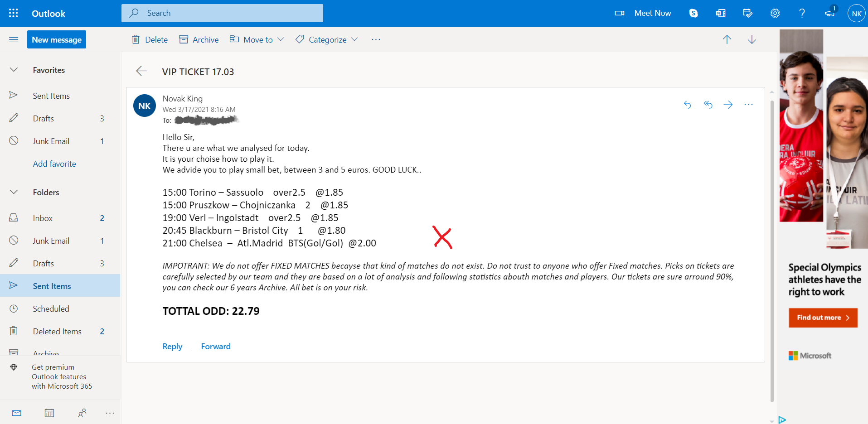This screenshot has height=424, width=868.
Task: Open the My Day calendar-check icon
Action: tap(748, 13)
